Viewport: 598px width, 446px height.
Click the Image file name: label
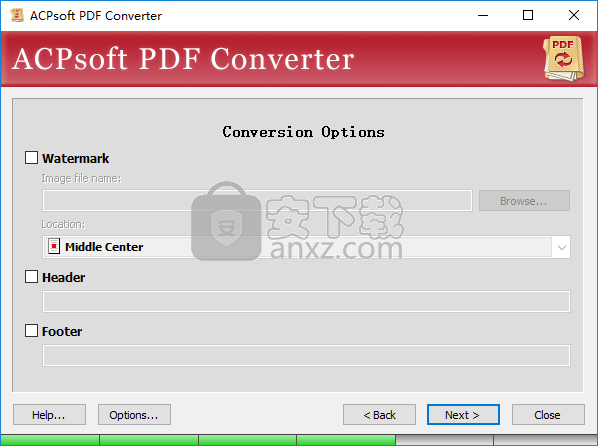click(x=81, y=178)
